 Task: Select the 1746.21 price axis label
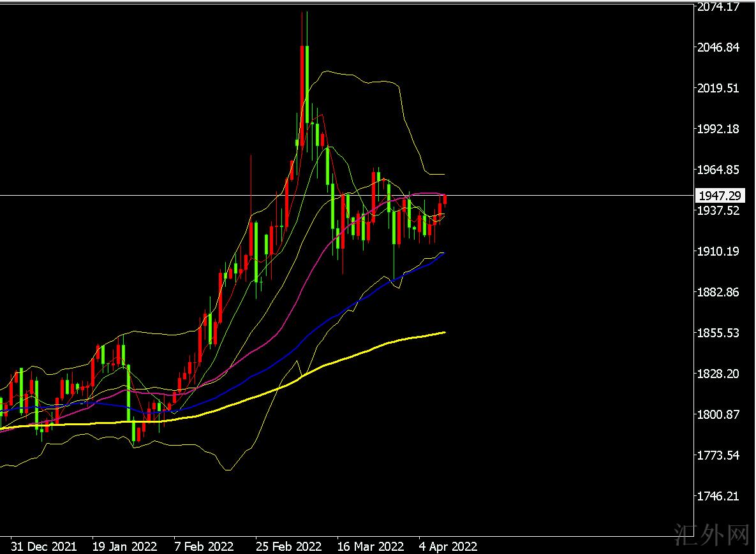718,496
